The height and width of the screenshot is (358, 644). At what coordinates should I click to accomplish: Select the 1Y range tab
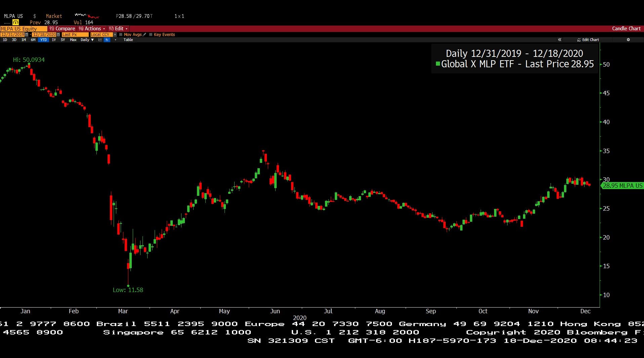tap(54, 40)
